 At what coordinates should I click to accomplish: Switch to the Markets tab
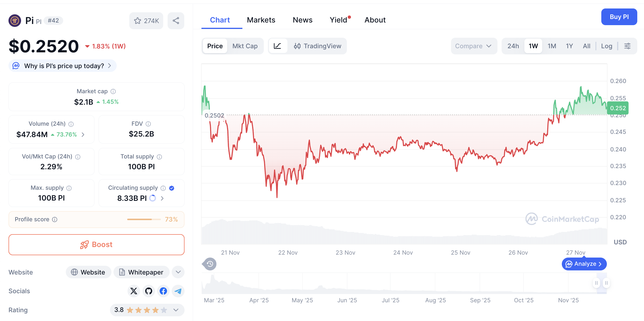[x=261, y=20]
